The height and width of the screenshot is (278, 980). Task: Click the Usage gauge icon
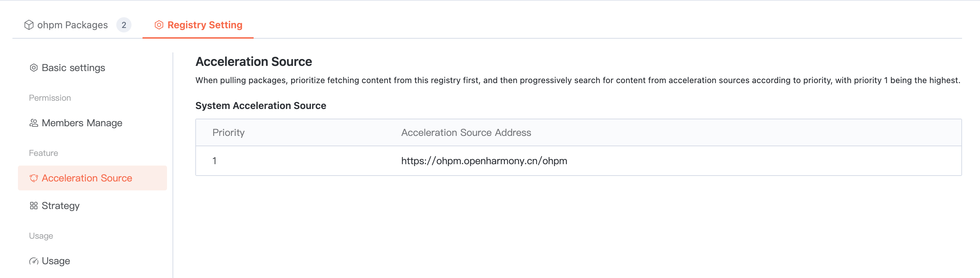coord(34,261)
